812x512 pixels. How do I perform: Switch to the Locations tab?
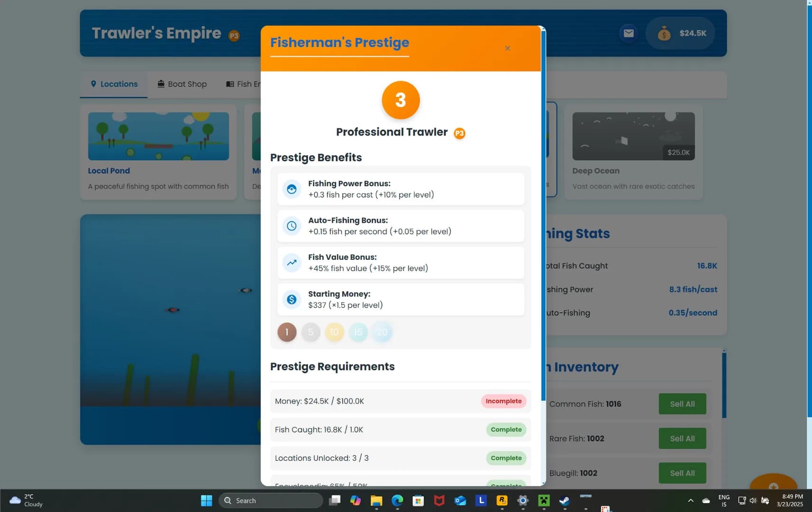coord(114,84)
